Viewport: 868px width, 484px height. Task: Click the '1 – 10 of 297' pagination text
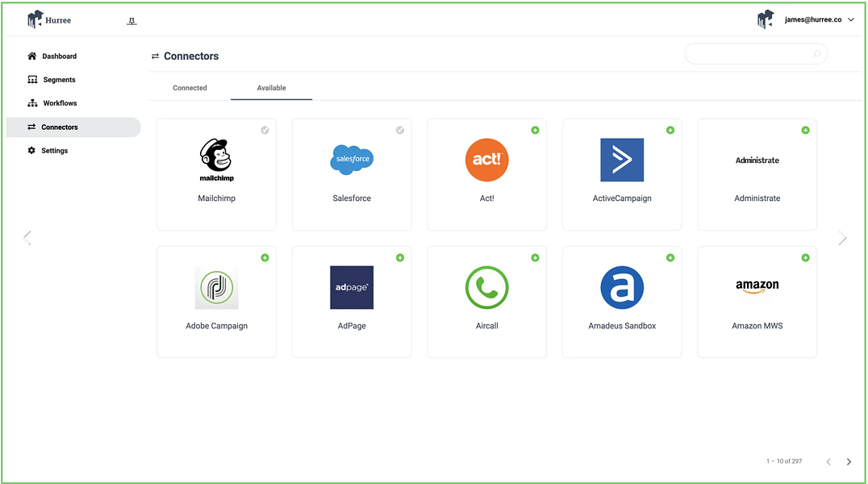pyautogui.click(x=784, y=461)
